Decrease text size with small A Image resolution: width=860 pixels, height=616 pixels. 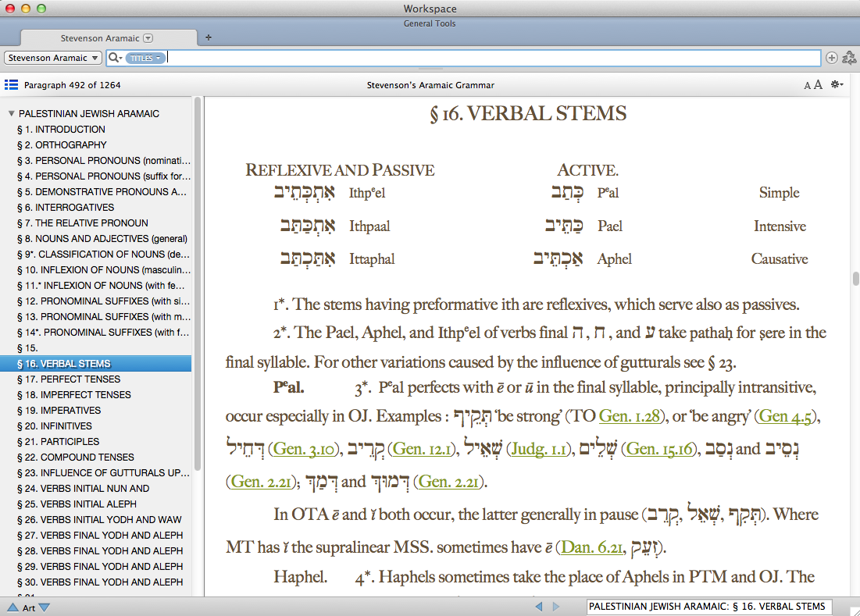pos(807,86)
